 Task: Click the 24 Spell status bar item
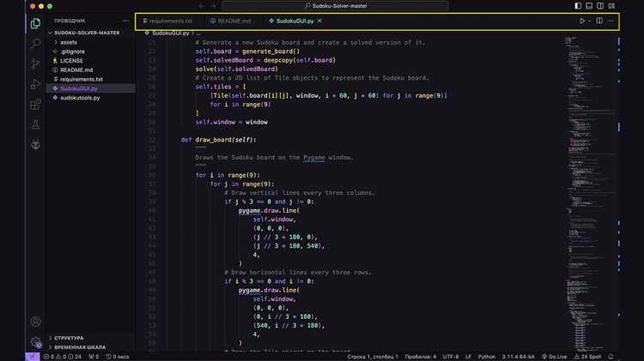pos(587,357)
